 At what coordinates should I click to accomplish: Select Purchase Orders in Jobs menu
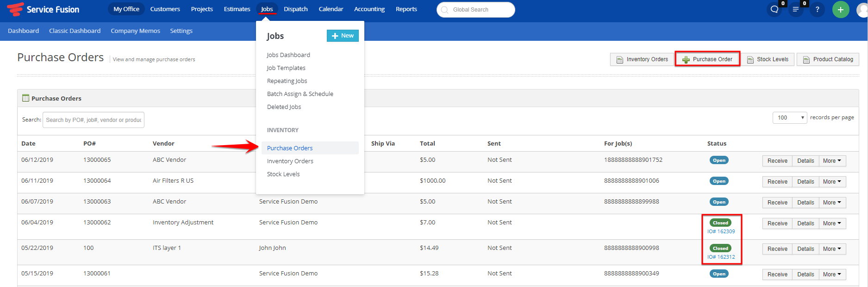(x=290, y=148)
